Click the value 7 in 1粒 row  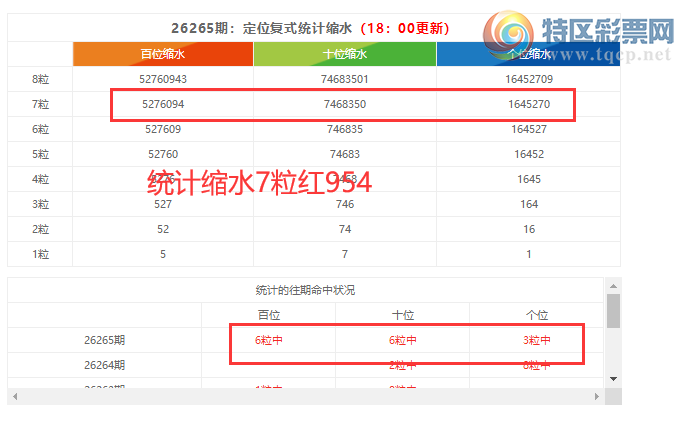tap(345, 254)
